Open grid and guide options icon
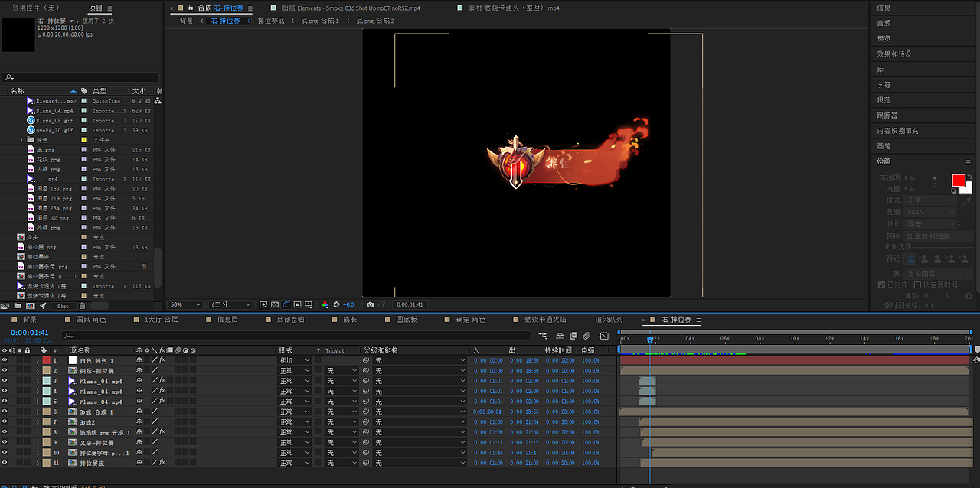The width and height of the screenshot is (980, 488). 309,304
